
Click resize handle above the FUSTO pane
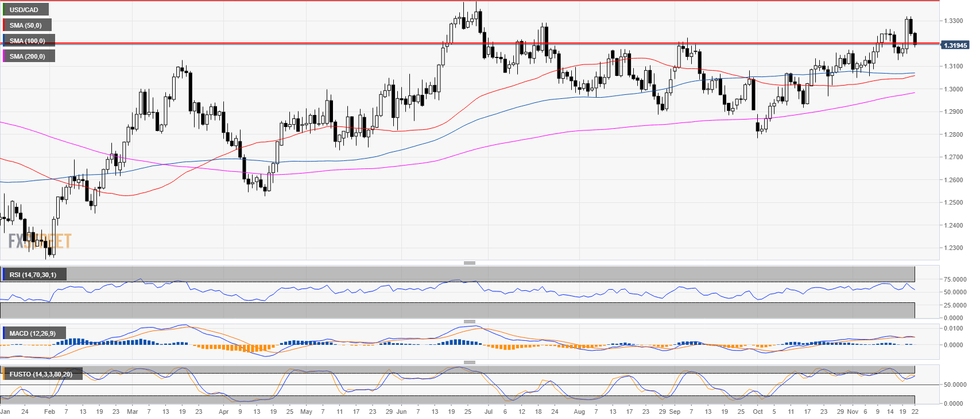click(469, 362)
